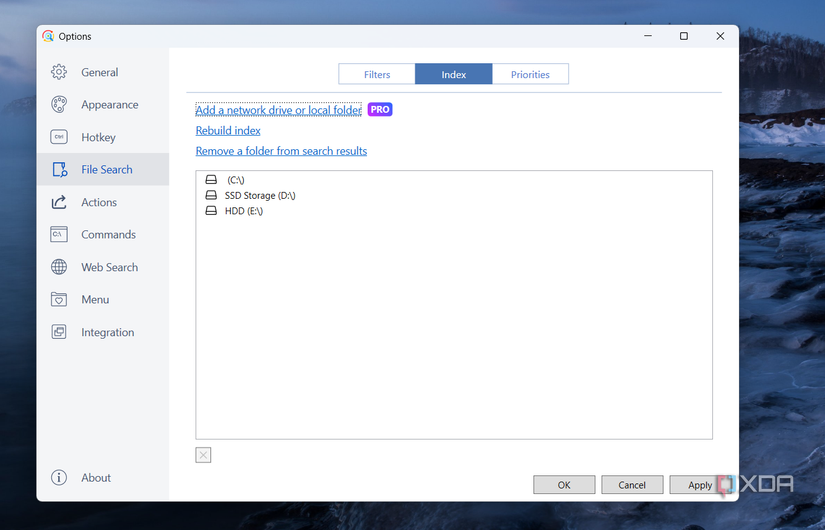Click the About info icon
The image size is (825, 530).
(59, 478)
